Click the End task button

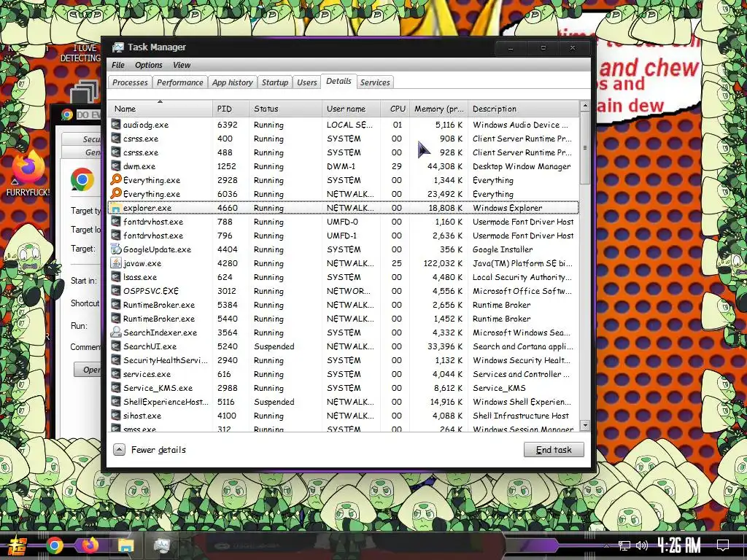click(554, 450)
